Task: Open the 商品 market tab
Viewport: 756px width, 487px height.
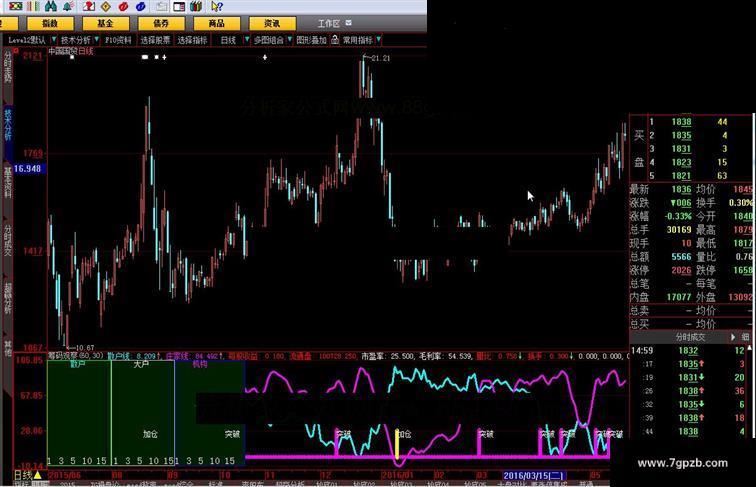Action: [216, 23]
